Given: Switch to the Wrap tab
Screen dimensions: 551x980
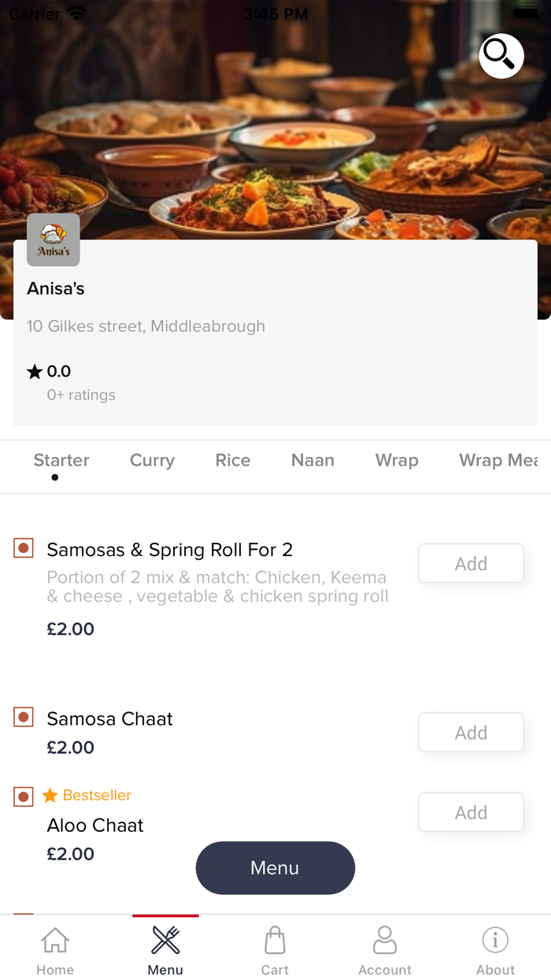Looking at the screenshot, I should (x=397, y=461).
